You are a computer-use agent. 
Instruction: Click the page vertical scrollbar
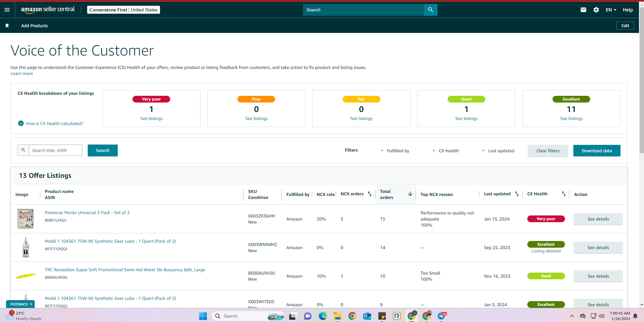click(641, 81)
